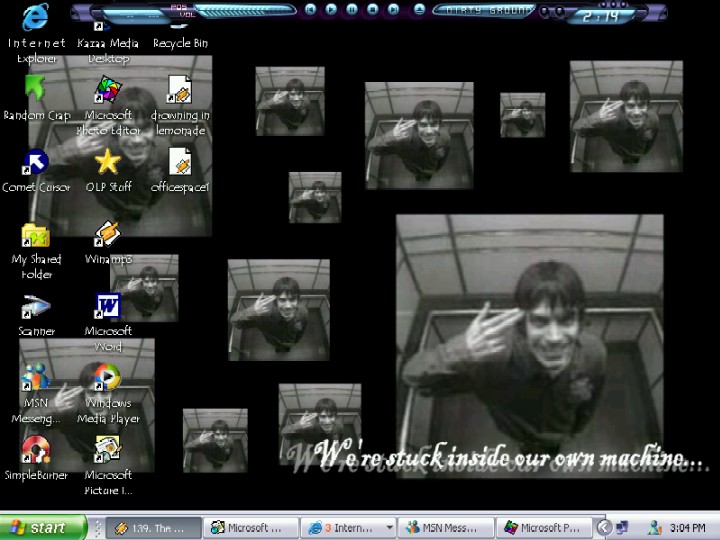Pause playback in the Winamp player
This screenshot has width=720, height=540.
pos(352,9)
